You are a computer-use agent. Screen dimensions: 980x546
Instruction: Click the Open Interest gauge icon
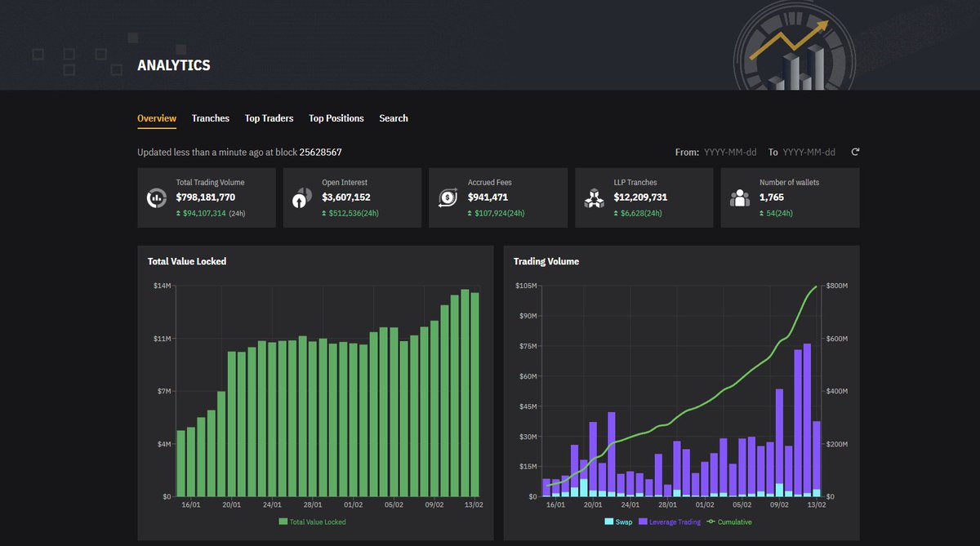(301, 197)
